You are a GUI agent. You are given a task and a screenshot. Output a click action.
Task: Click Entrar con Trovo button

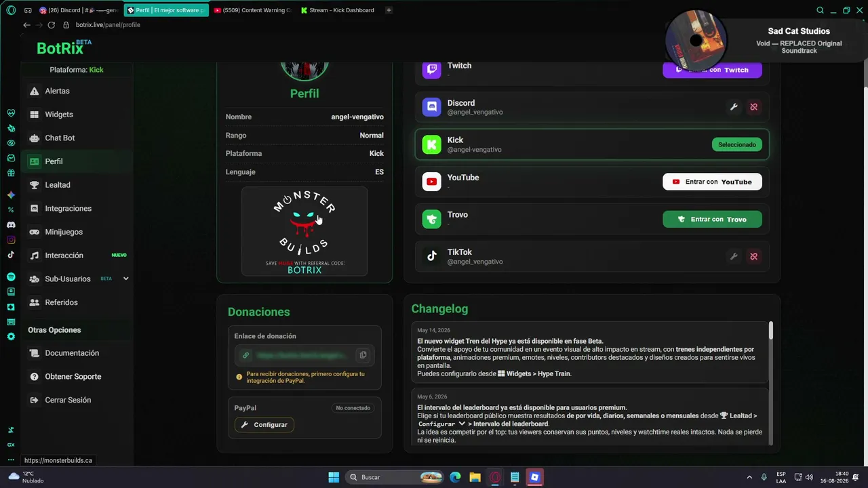(x=712, y=219)
